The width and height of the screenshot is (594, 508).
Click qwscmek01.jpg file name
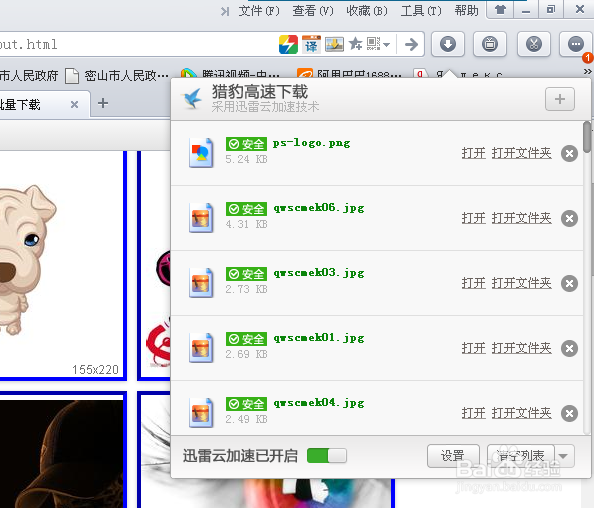point(319,338)
